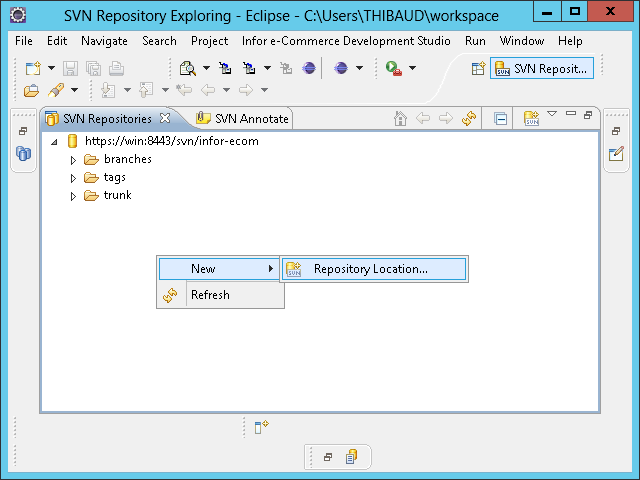Image resolution: width=640 pixels, height=480 pixels.
Task: Click the New Repository Location toolbar icon
Action: tap(530, 118)
